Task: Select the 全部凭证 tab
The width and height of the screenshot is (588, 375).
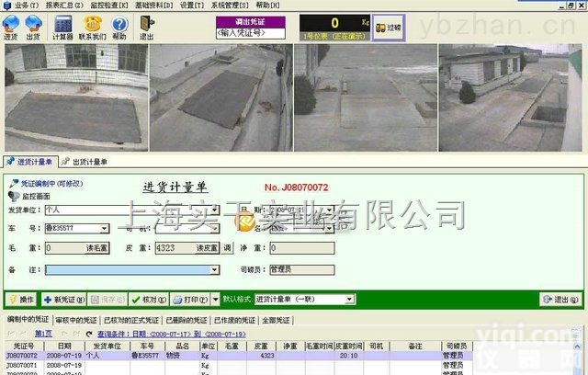Action: [276, 320]
